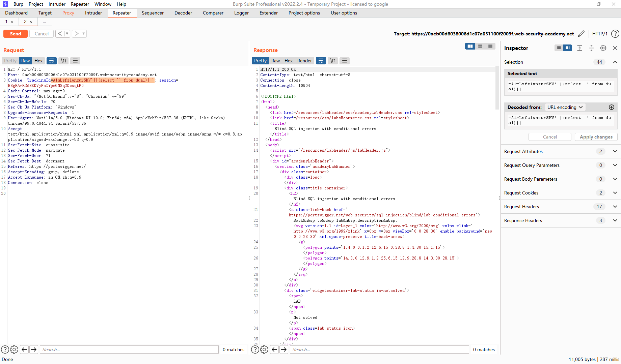Viewport: 621px width, 364px height.
Task: Open Response search settings gear
Action: [x=264, y=350]
